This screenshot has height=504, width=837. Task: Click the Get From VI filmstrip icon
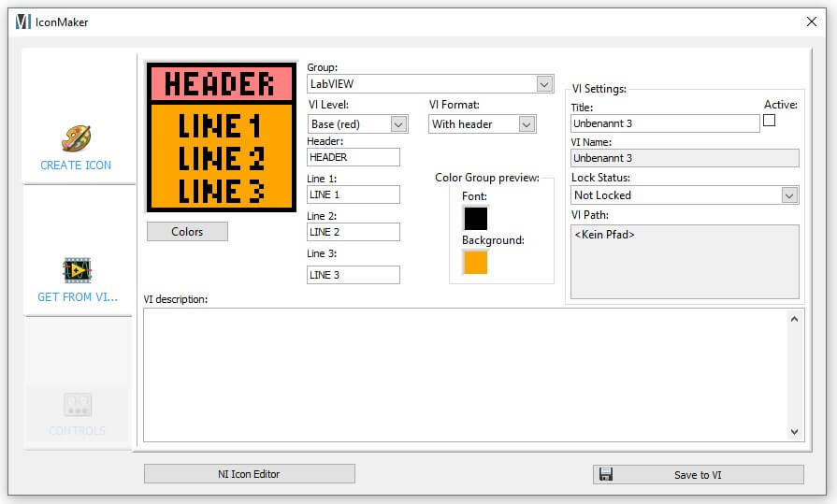[x=77, y=270]
